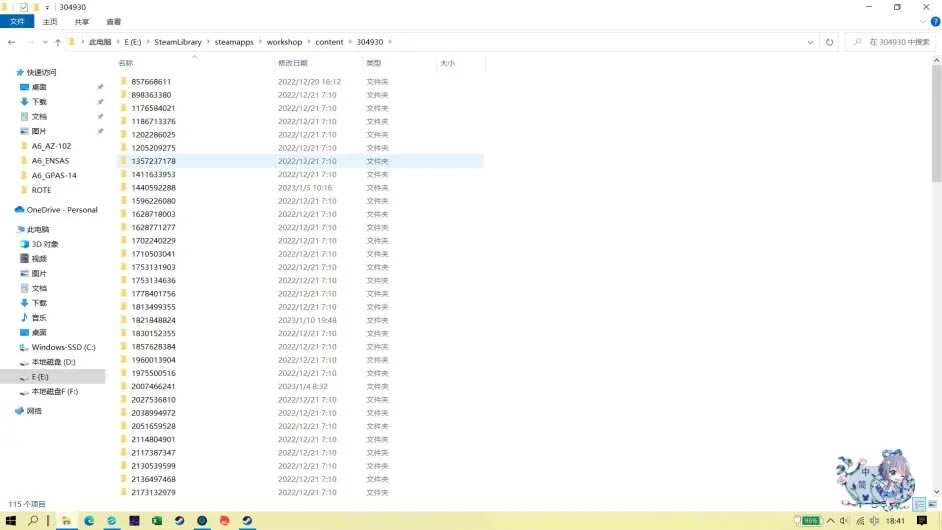Switch to large icons view in the status bar
This screenshot has width=942, height=530.
(x=932, y=504)
